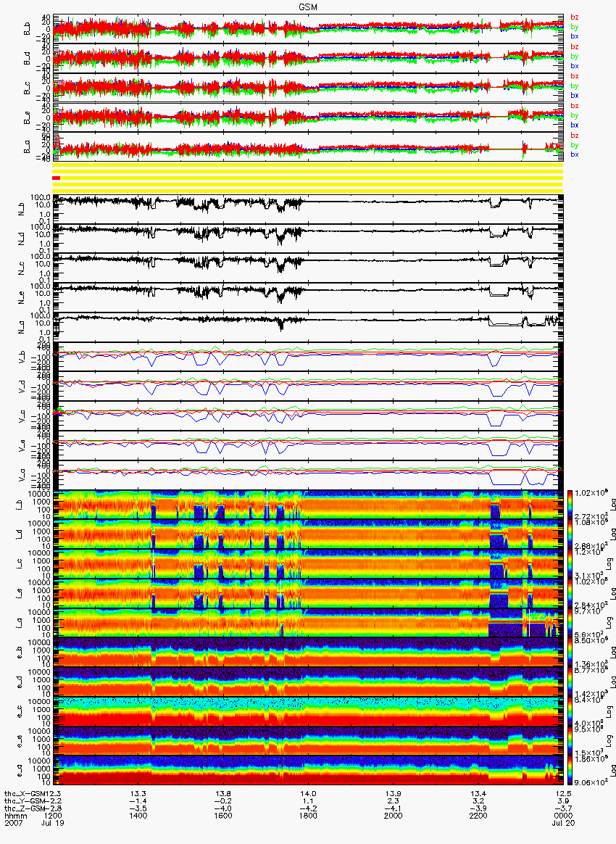
Task: Select the i_b ion spectrogram axis label
Action: pyautogui.click(x=20, y=505)
